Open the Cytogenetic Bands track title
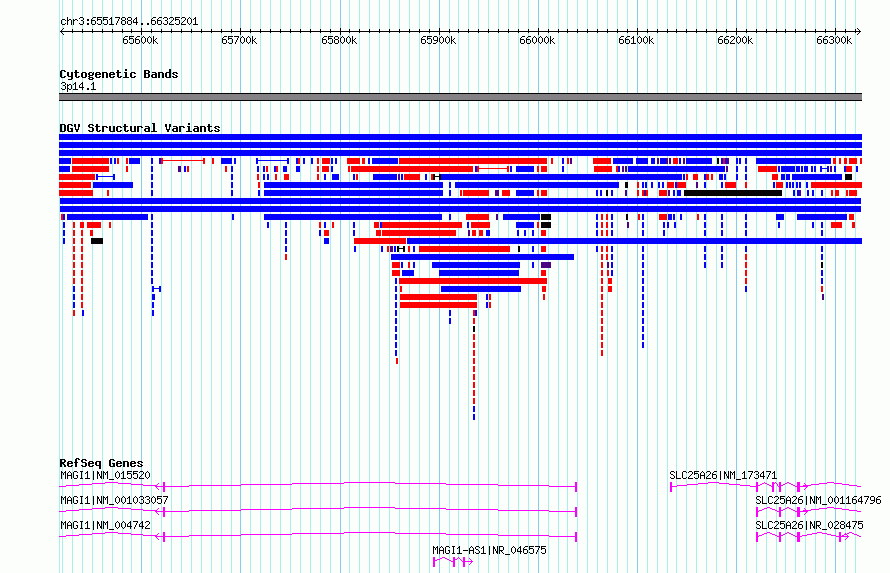This screenshot has width=890, height=573. click(119, 74)
